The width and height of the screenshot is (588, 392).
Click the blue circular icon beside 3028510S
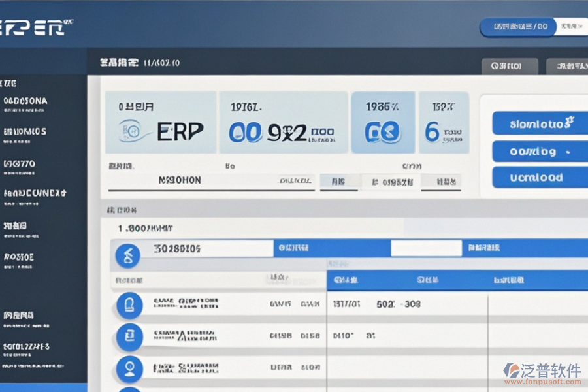coord(127,255)
